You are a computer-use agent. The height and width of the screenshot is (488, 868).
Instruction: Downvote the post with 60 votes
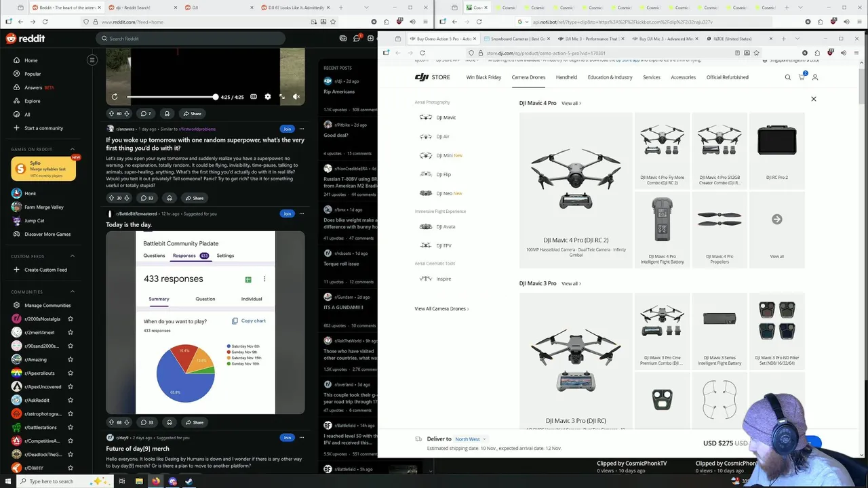coord(127,114)
